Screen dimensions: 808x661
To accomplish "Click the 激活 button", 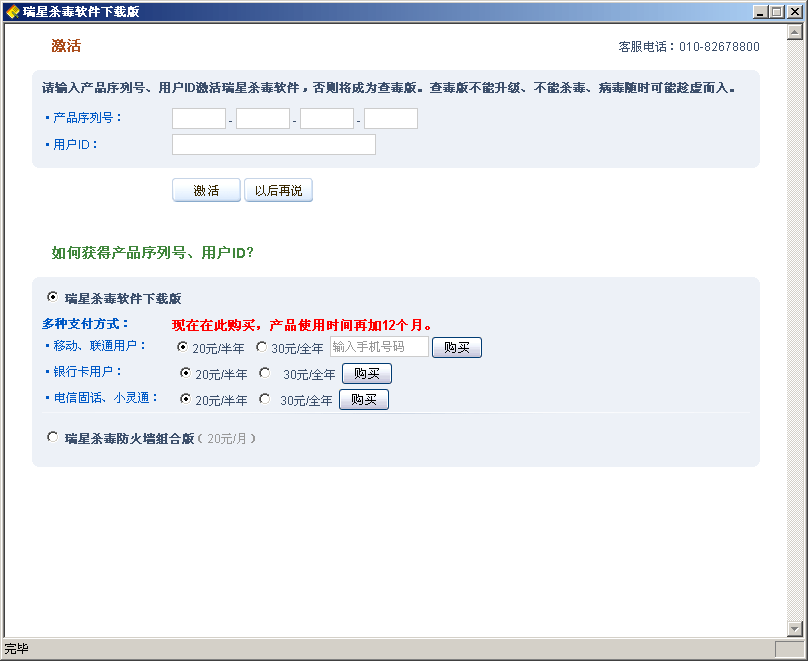I will click(x=206, y=190).
